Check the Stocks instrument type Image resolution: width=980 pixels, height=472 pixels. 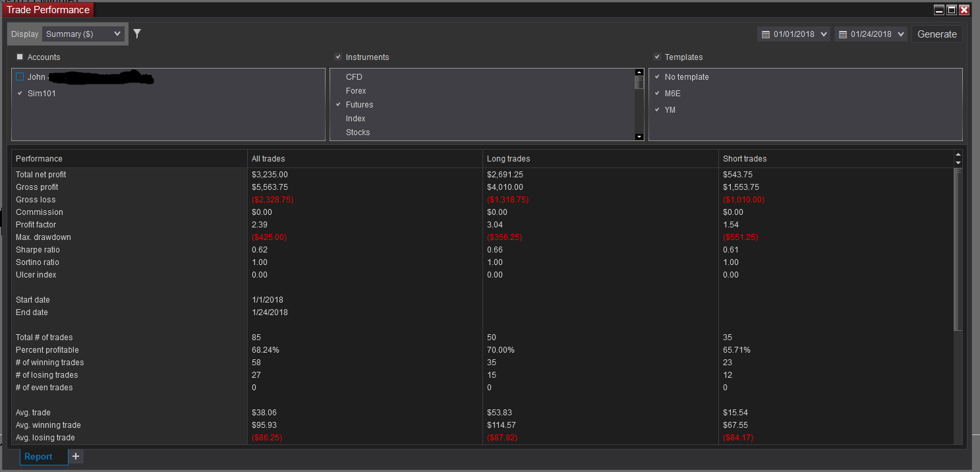coord(338,132)
